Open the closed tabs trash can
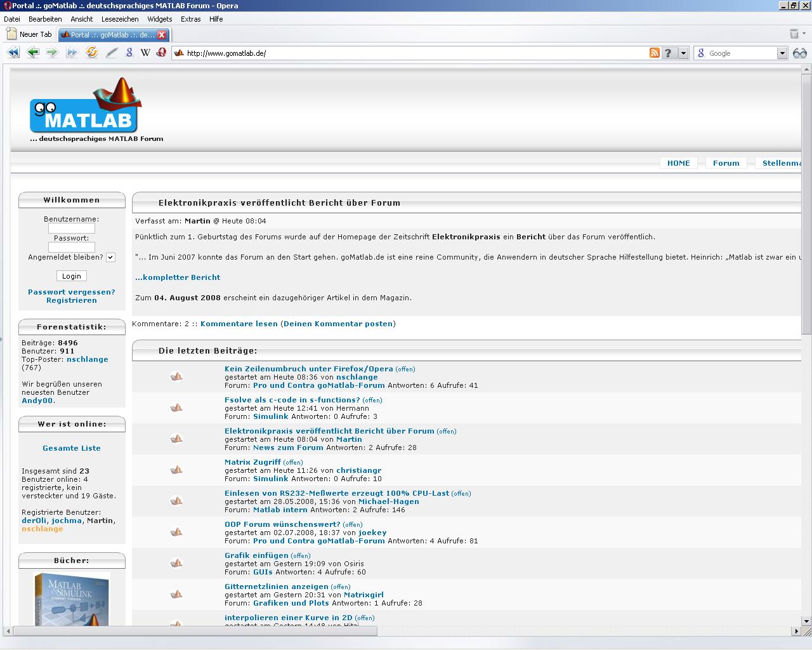812x650 pixels. click(794, 34)
